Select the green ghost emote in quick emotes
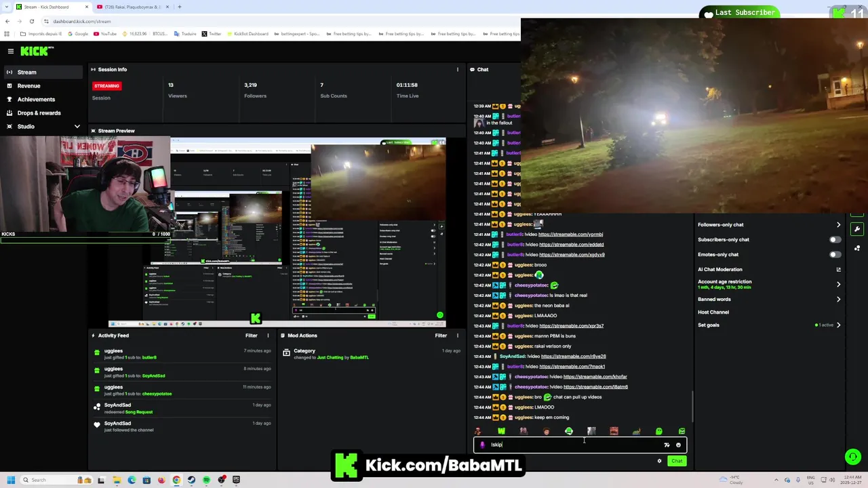Image resolution: width=868 pixels, height=488 pixels. [659, 431]
